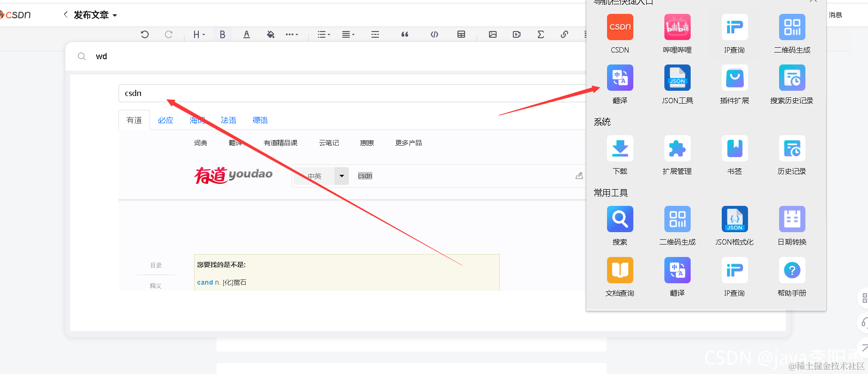Switch to the 德语 tab
Screen dimensions: 868x374
(x=260, y=120)
